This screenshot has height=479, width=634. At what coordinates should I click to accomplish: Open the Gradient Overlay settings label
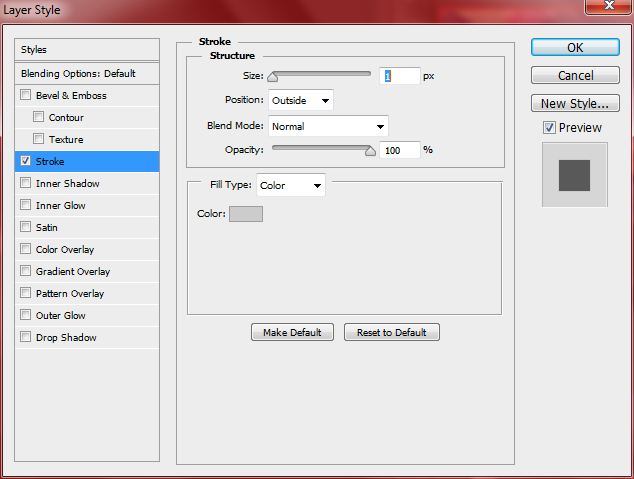(x=73, y=272)
